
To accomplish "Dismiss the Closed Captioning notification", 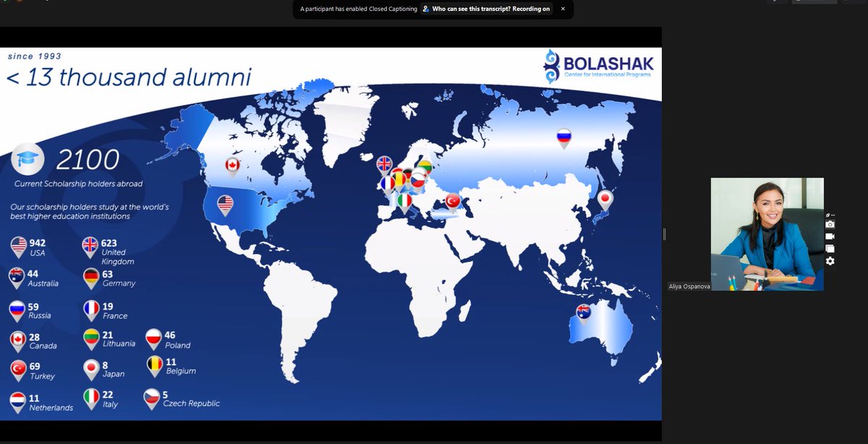I will pos(563,9).
